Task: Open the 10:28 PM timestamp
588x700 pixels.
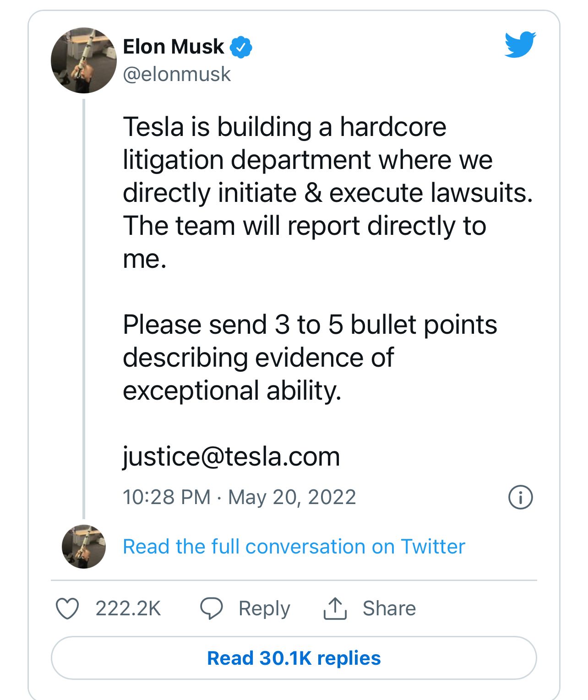Action: (167, 497)
